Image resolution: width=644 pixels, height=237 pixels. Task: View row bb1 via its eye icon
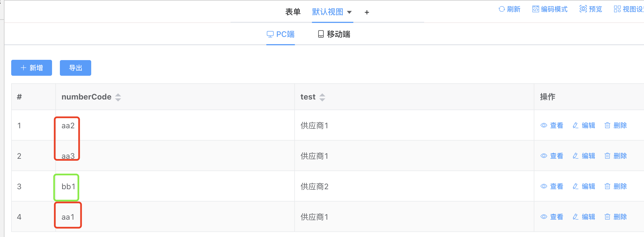pos(544,186)
